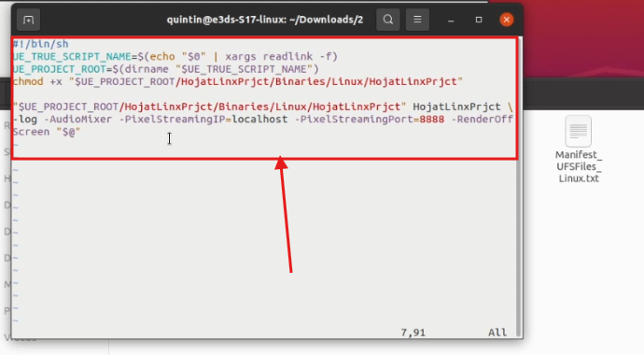This screenshot has width=644, height=355.
Task: Click the 7,91 cursor position indicator
Action: tap(413, 333)
